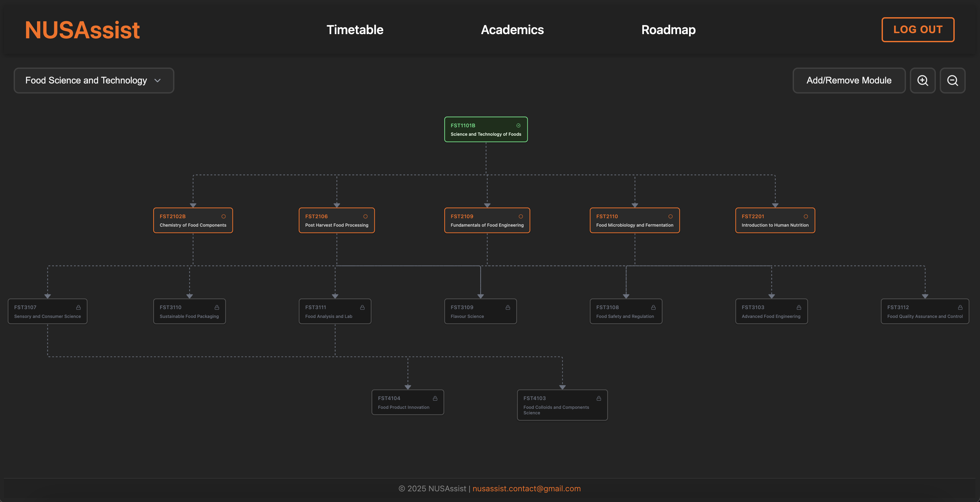This screenshot has width=980, height=502.
Task: Click the lock icon on FST3109
Action: click(508, 307)
